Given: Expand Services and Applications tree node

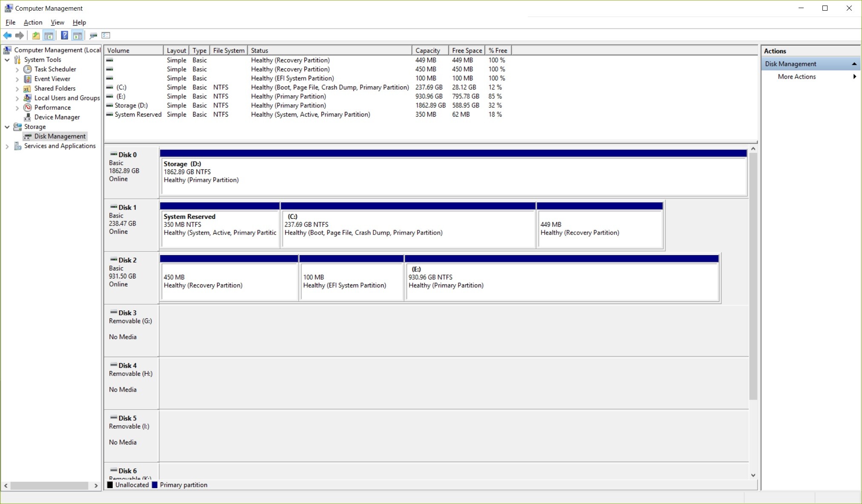Looking at the screenshot, I should pyautogui.click(x=7, y=146).
